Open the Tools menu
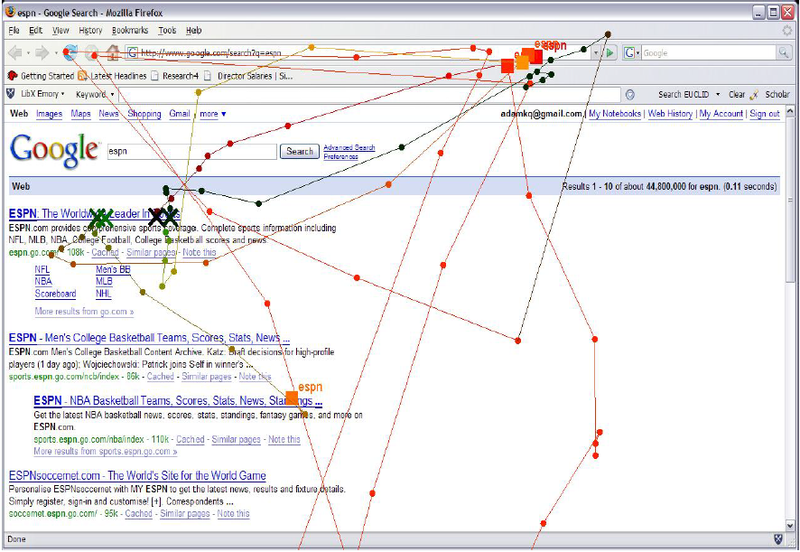800x552 pixels. (x=167, y=31)
